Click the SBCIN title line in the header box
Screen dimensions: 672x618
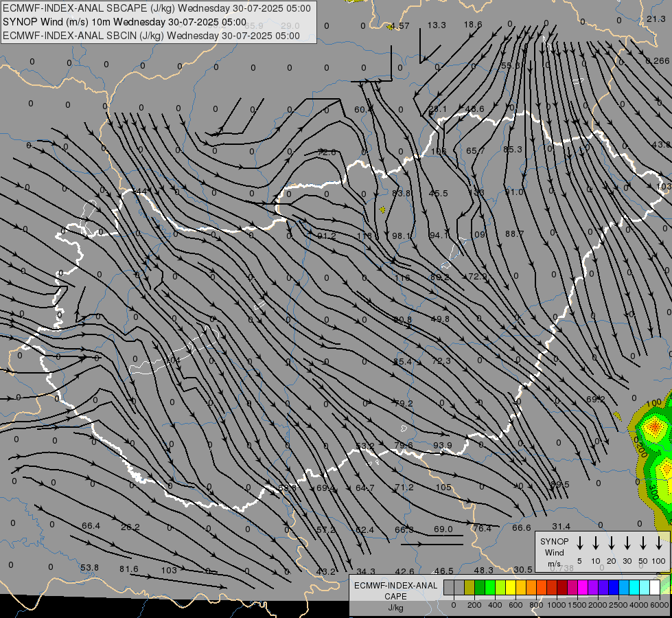(x=151, y=36)
